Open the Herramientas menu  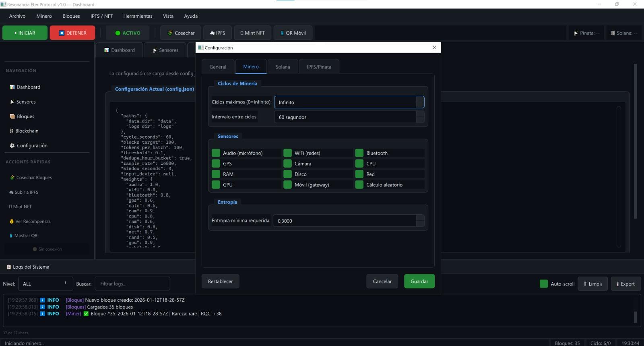[x=138, y=16]
